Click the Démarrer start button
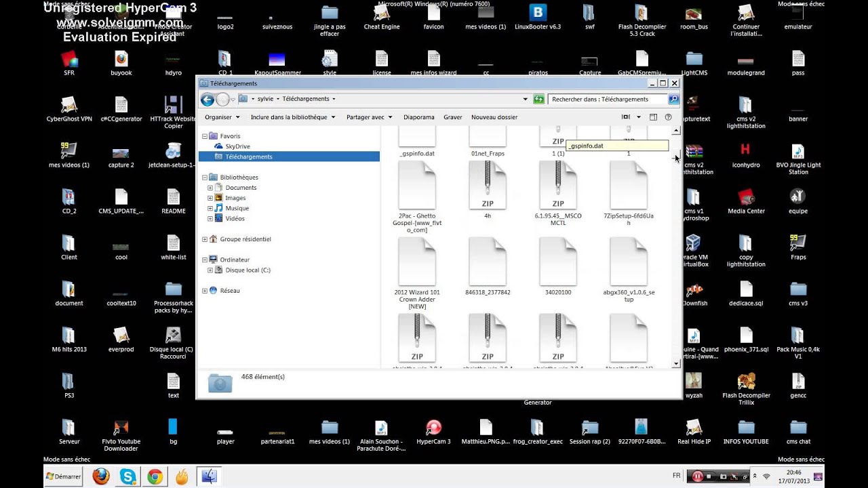 coord(64,476)
